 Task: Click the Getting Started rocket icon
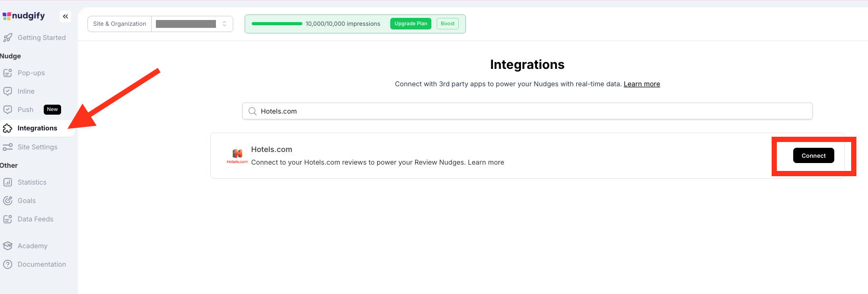7,38
